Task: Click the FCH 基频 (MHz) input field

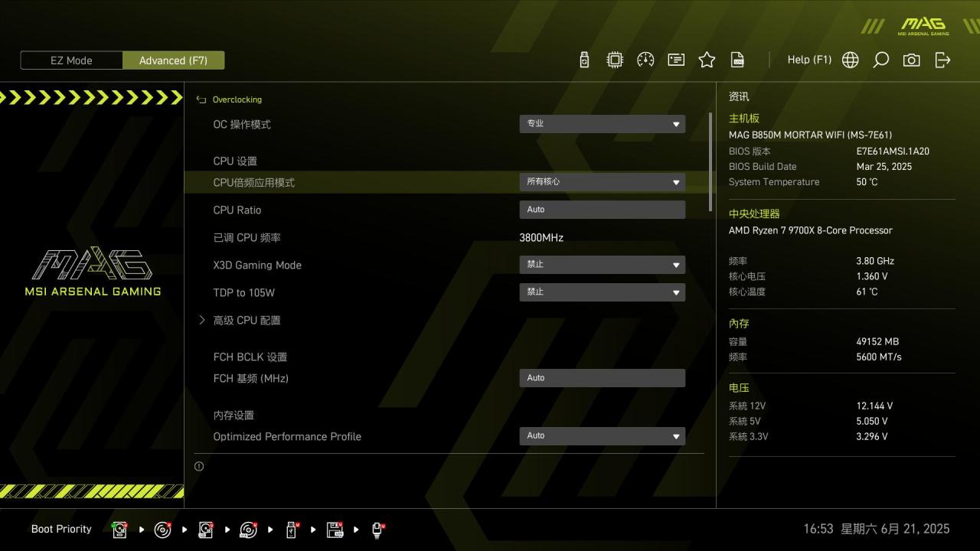Action: [602, 378]
